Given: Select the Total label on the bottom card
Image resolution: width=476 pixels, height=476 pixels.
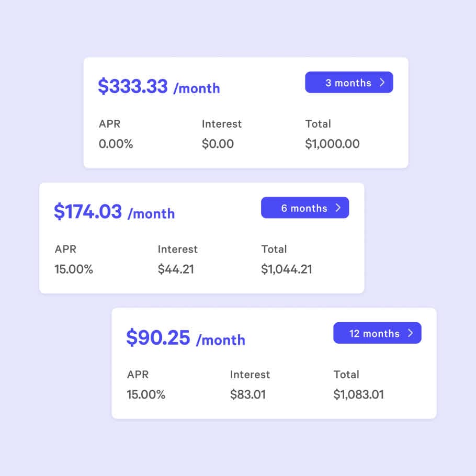Looking at the screenshot, I should click(x=346, y=375).
